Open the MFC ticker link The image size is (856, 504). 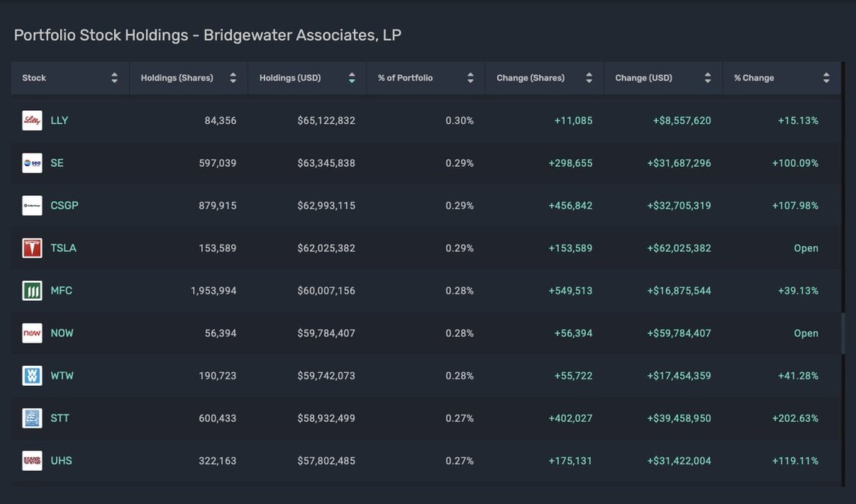pos(61,291)
